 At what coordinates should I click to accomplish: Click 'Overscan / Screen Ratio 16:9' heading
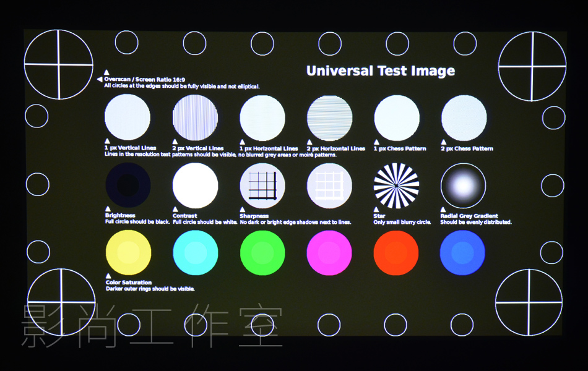pos(144,79)
